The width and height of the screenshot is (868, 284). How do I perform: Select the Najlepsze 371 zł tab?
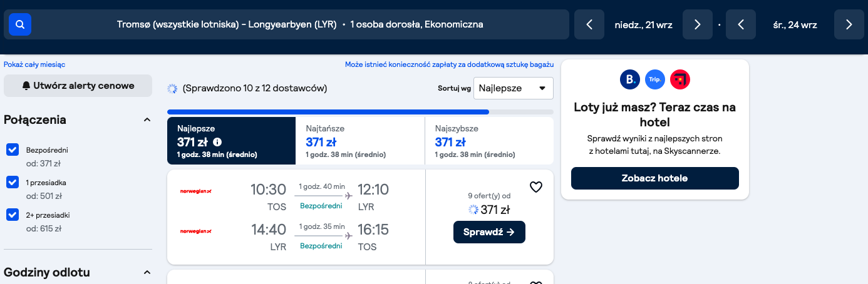pos(231,141)
